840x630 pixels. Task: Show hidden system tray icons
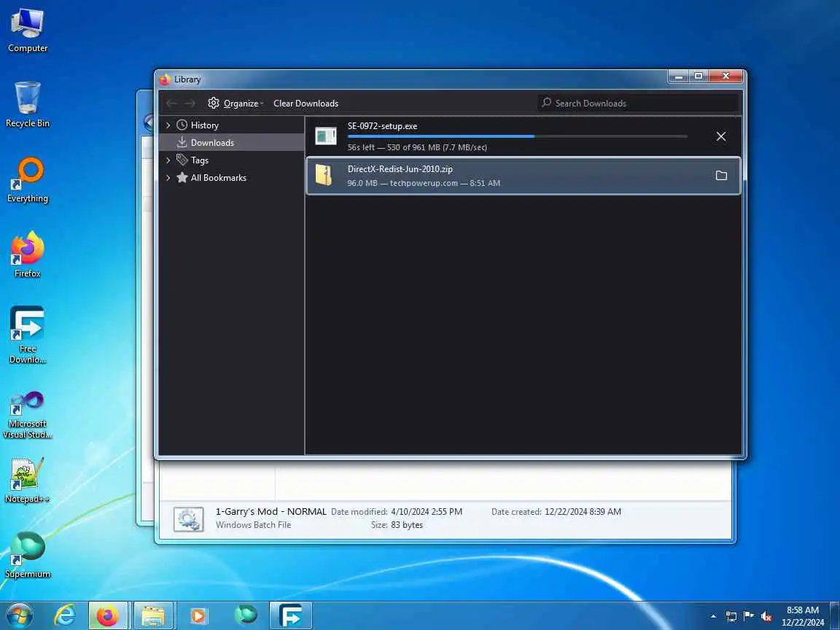[x=713, y=617]
